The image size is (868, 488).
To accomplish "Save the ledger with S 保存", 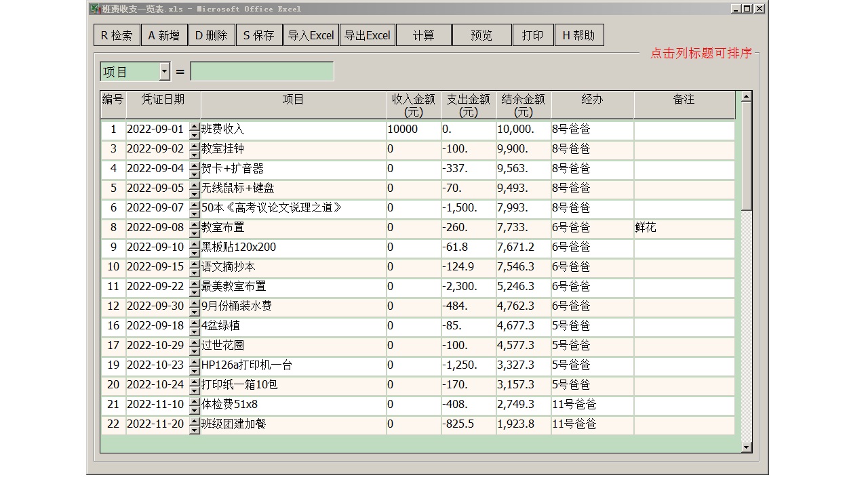I will (258, 35).
